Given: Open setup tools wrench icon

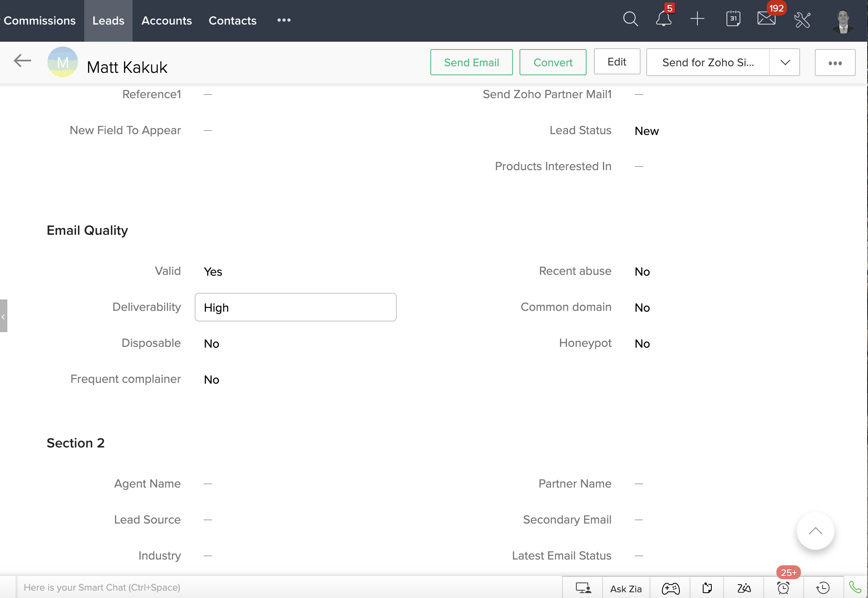Looking at the screenshot, I should coord(802,20).
